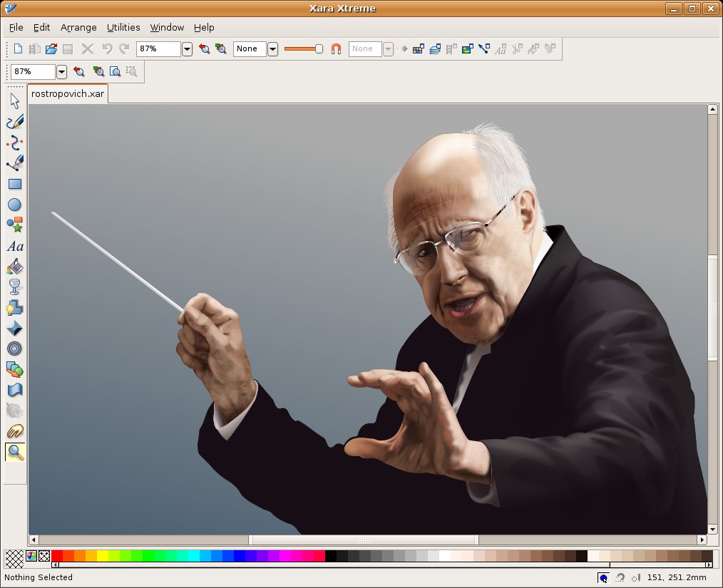This screenshot has width=723, height=588.
Task: Click the colour line right scroll arrow
Action: pos(709,565)
